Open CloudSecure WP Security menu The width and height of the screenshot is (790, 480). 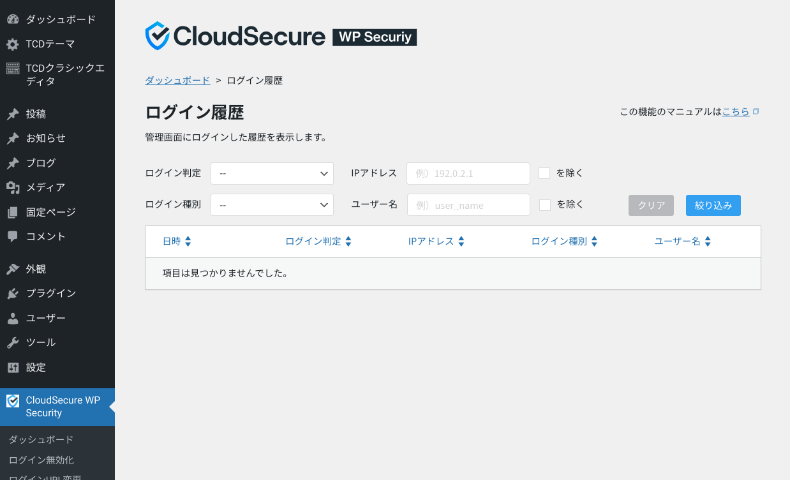(x=57, y=406)
